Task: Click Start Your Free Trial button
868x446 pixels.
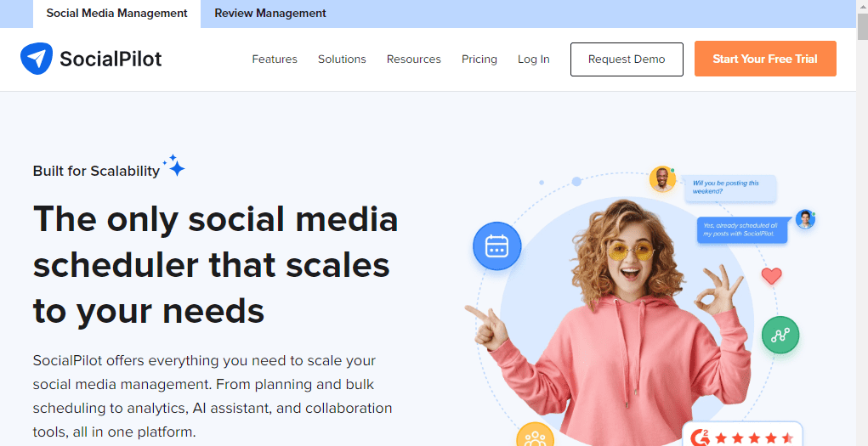Action: (x=765, y=59)
